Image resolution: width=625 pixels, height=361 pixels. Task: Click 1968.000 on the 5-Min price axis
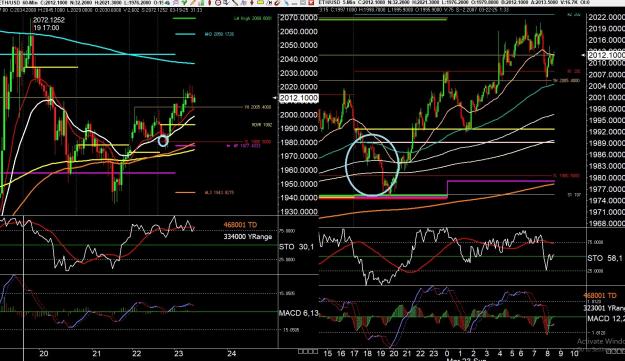(606, 224)
